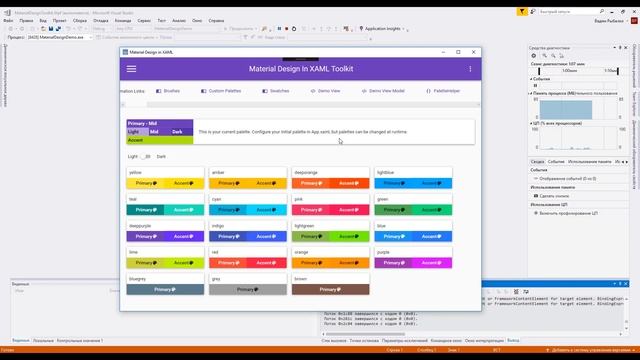The height and width of the screenshot is (360, 640).
Task: Apply yellow as Accent color
Action: tap(184, 183)
